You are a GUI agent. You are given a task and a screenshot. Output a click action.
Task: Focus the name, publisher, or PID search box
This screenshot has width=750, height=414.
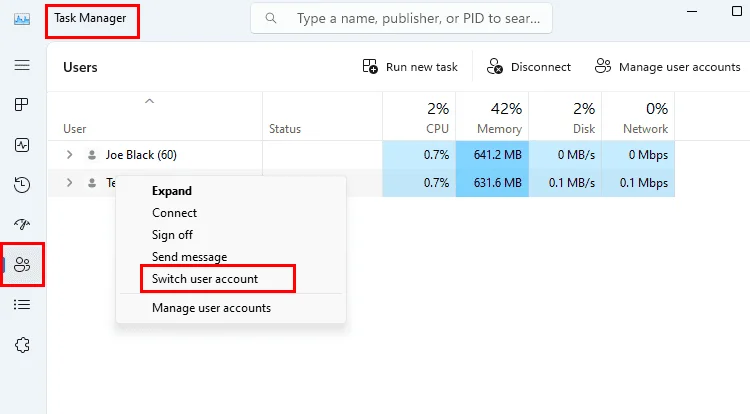pyautogui.click(x=401, y=18)
